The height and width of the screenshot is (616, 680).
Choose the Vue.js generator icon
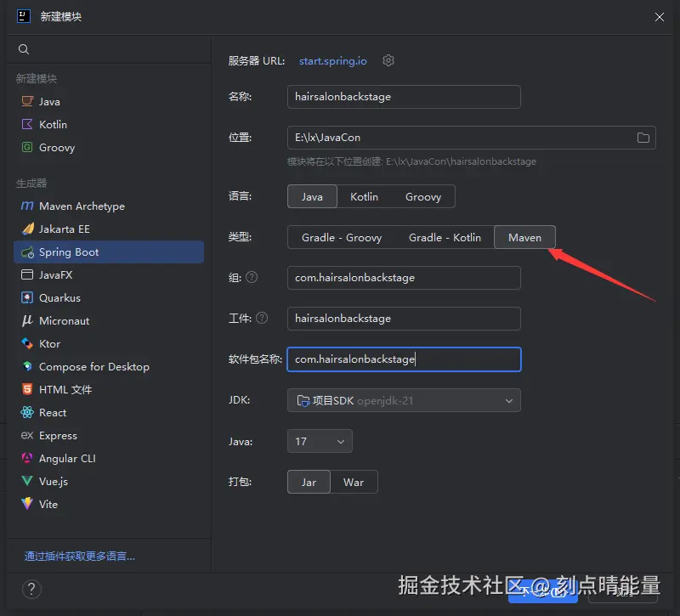(x=27, y=481)
